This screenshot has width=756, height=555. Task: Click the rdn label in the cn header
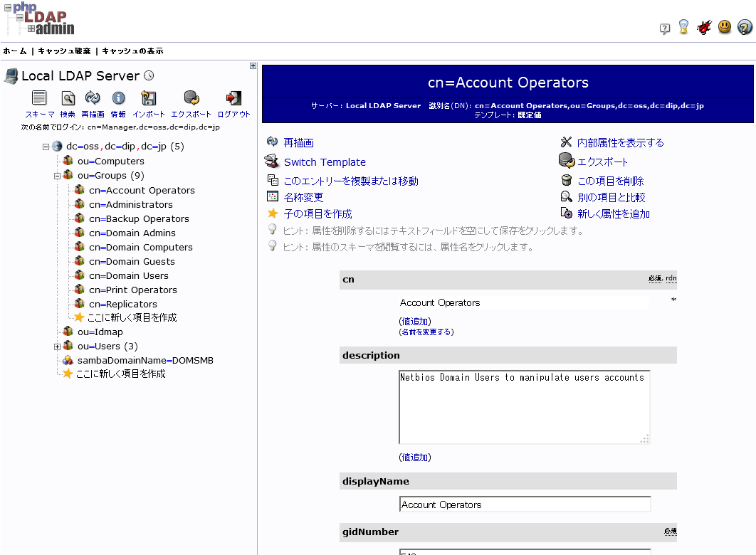(671, 278)
